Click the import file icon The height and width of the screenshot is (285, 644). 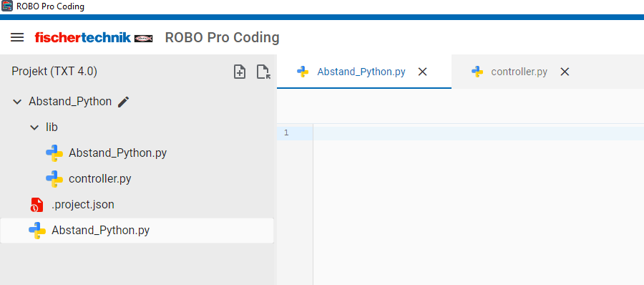[263, 72]
